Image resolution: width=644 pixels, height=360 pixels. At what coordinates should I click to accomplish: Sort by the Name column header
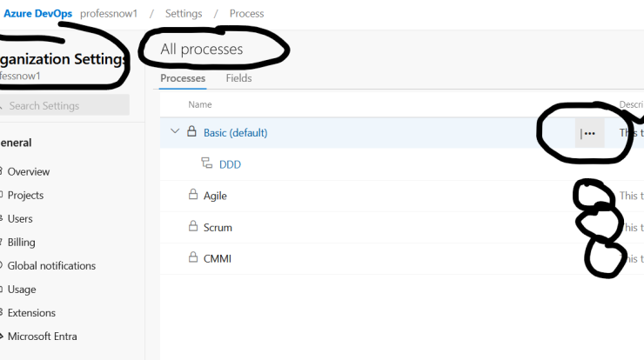(x=200, y=104)
